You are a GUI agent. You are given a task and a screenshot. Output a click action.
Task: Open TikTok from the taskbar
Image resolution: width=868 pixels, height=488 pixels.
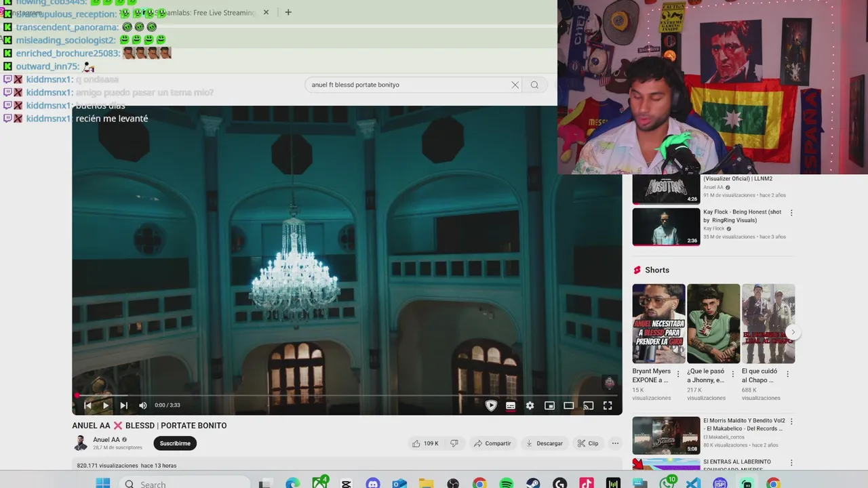pos(587,483)
